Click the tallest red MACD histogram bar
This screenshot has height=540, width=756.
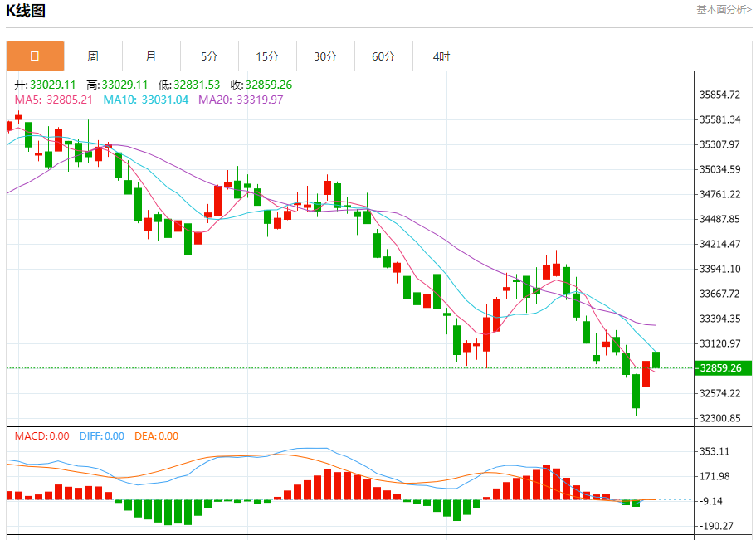pos(546,482)
